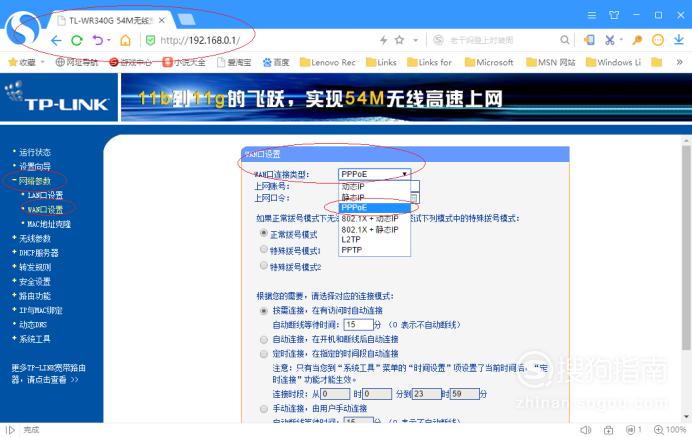Select 按需连接 on-demand connection radio
The width and height of the screenshot is (692, 437).
263,311
